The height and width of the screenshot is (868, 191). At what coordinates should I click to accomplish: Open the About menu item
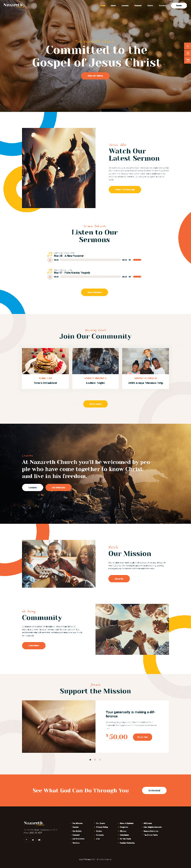(x=113, y=6)
